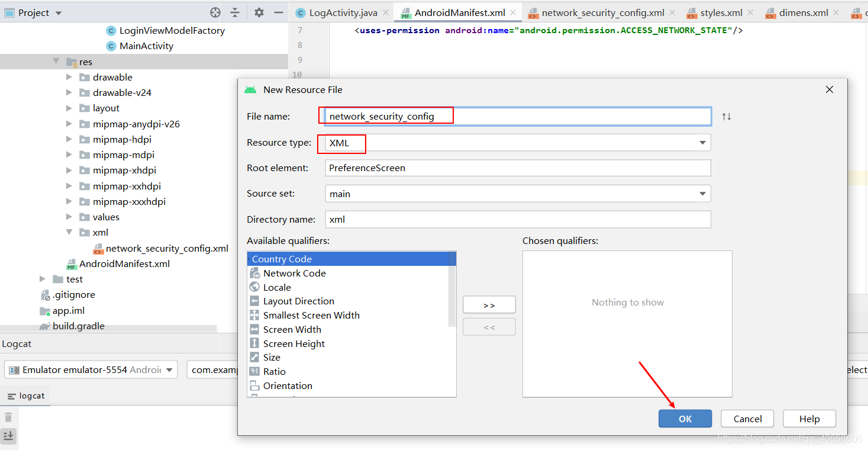Click the scroll to end icon in Logcat

click(8, 436)
